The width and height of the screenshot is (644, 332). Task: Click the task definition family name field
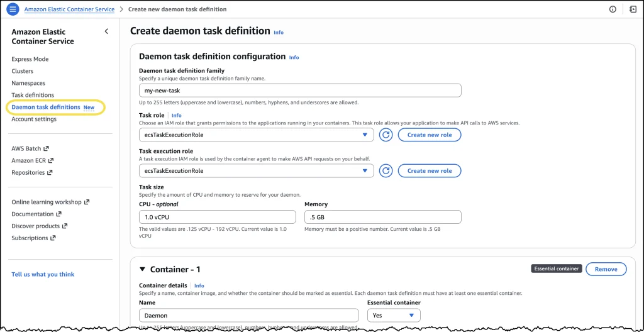[x=300, y=91]
